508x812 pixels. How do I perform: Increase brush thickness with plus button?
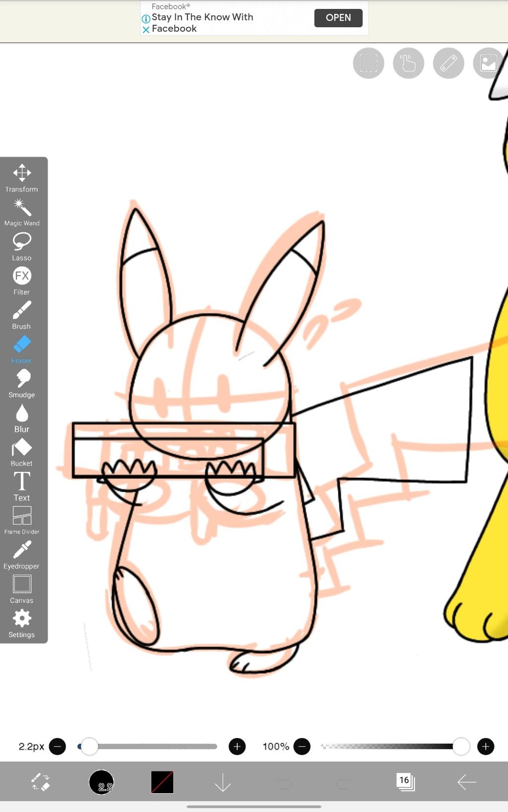tap(237, 746)
